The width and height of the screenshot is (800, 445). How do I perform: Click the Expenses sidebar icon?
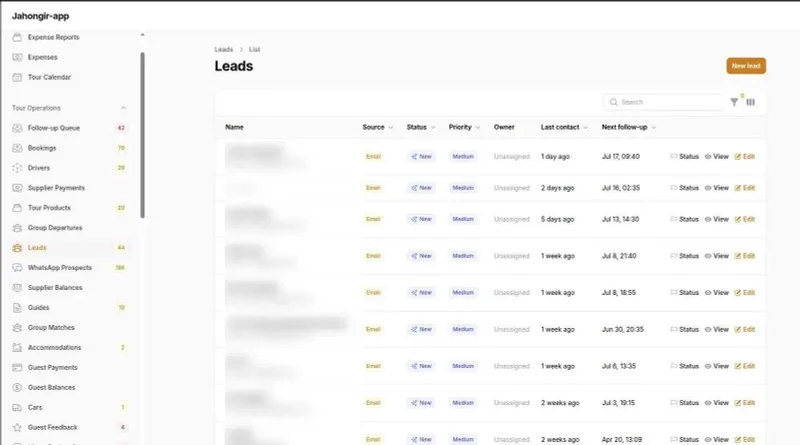[17, 57]
